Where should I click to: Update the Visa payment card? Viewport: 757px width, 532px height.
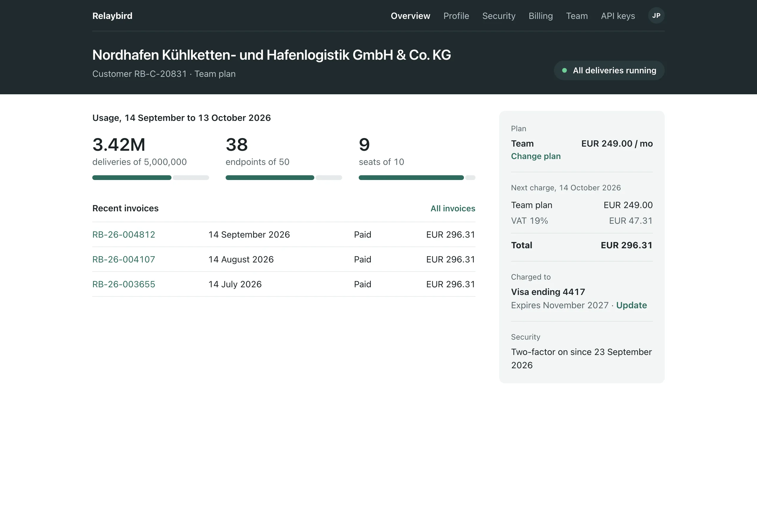(x=631, y=305)
